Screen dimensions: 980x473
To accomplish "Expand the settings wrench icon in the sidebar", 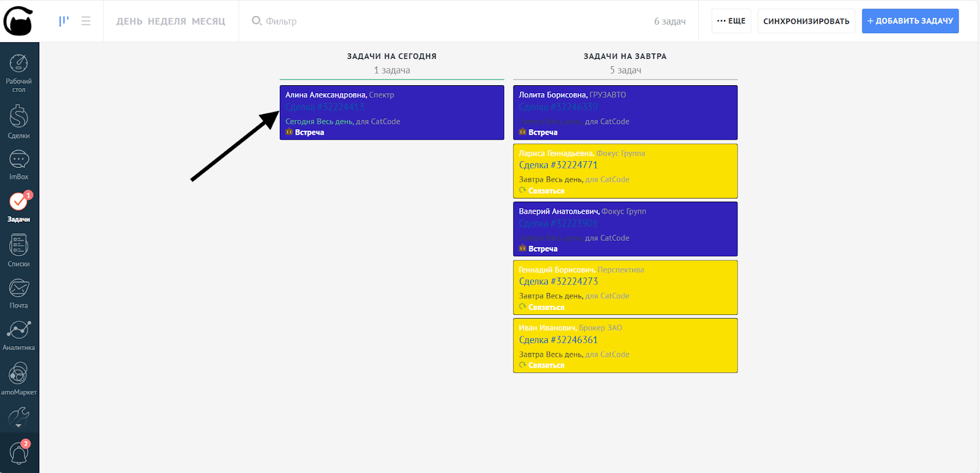I will click(18, 418).
